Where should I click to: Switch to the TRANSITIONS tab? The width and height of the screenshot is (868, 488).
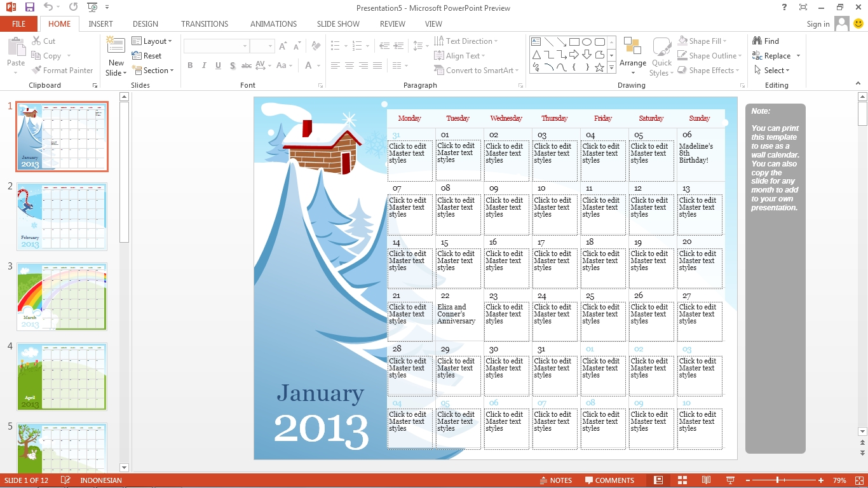point(205,24)
